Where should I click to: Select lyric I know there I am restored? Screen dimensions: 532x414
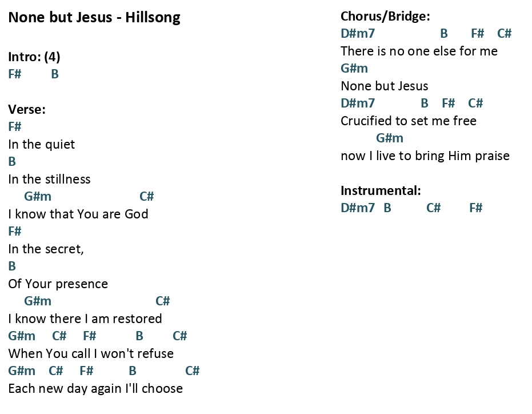85,319
